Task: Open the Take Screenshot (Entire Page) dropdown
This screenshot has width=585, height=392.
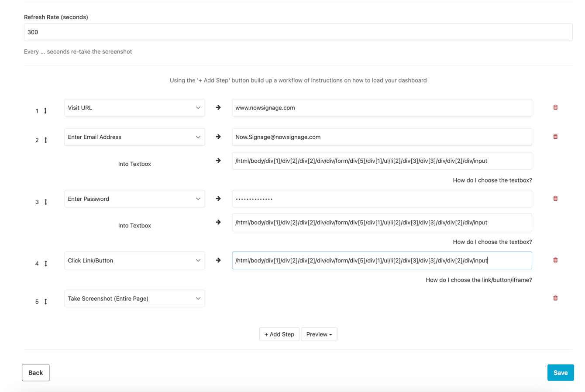Action: 134,298
